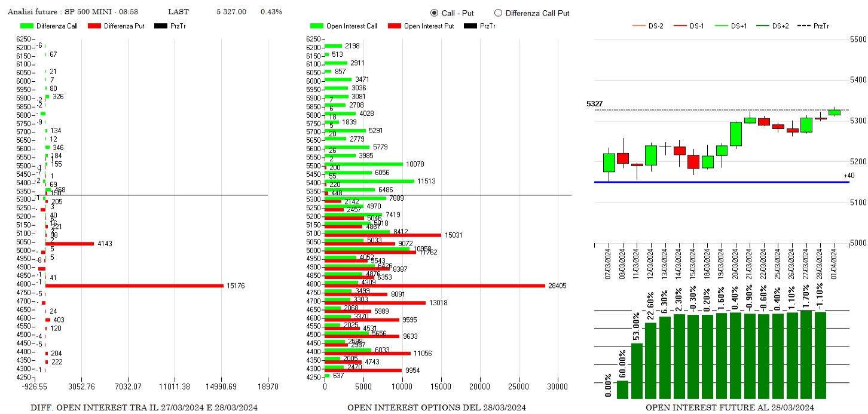Click the blue horizontal line on candlestick chart

coord(722,182)
